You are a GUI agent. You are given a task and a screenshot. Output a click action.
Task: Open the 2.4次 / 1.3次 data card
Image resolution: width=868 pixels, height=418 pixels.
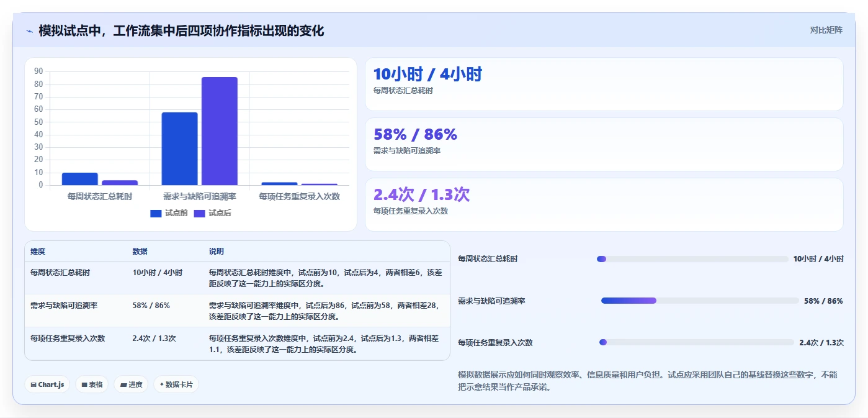click(604, 204)
